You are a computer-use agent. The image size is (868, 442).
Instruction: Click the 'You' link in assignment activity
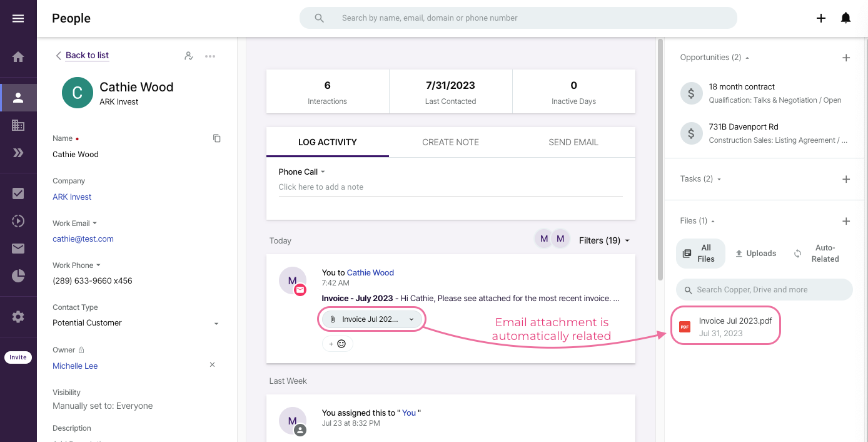pyautogui.click(x=409, y=413)
